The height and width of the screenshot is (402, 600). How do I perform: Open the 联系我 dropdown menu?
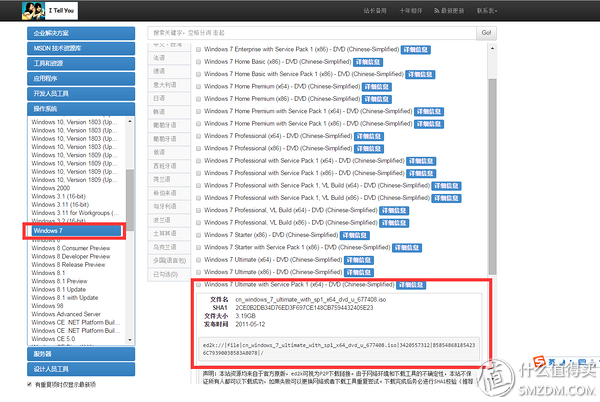[x=487, y=11]
